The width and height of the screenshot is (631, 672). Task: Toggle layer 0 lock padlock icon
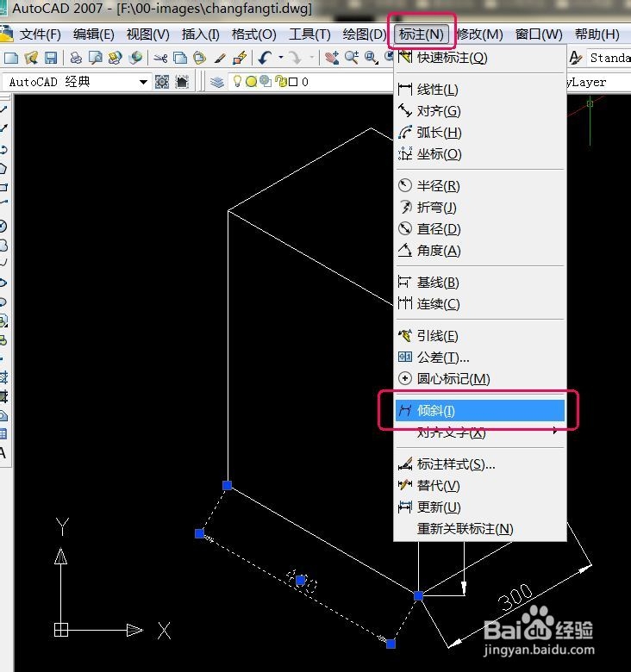tap(281, 81)
